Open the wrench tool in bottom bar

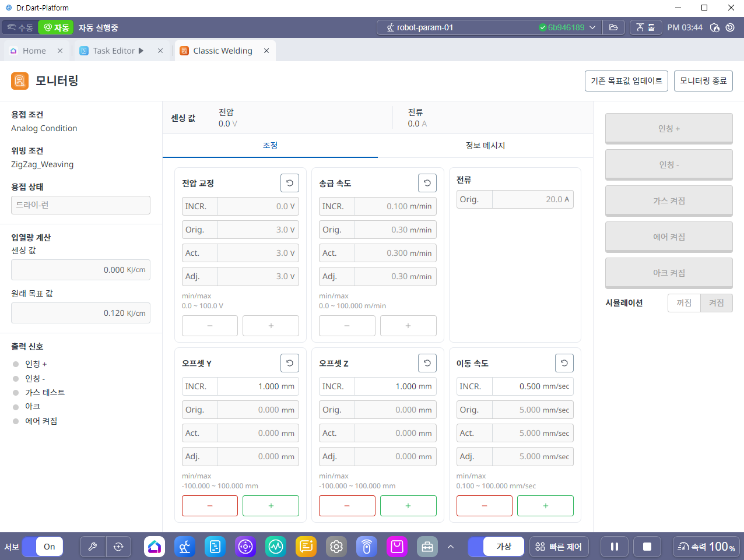[x=93, y=547]
